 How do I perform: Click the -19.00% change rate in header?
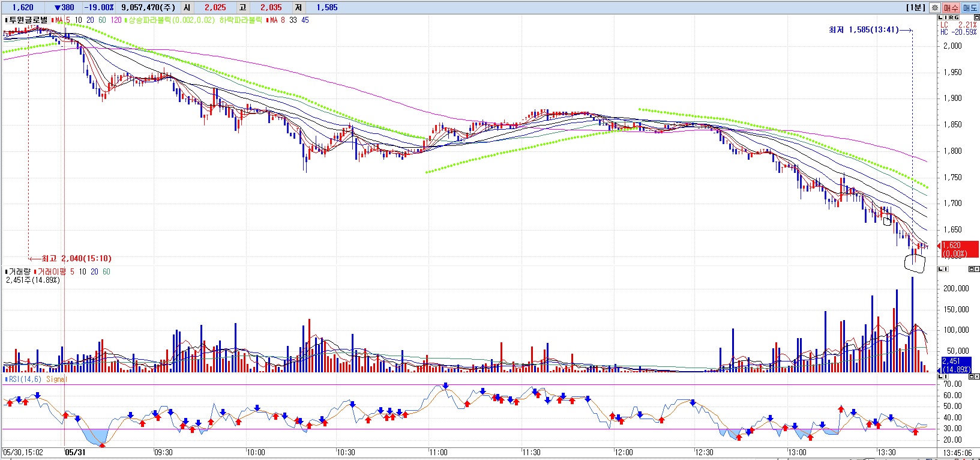click(x=99, y=8)
